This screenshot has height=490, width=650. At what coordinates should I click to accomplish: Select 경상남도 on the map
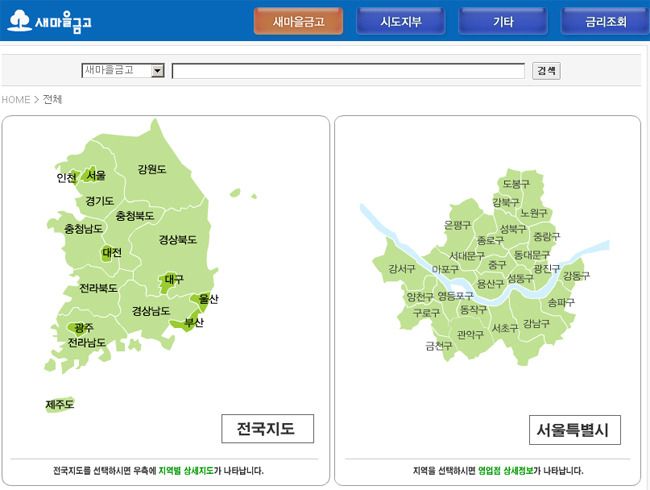tap(151, 311)
